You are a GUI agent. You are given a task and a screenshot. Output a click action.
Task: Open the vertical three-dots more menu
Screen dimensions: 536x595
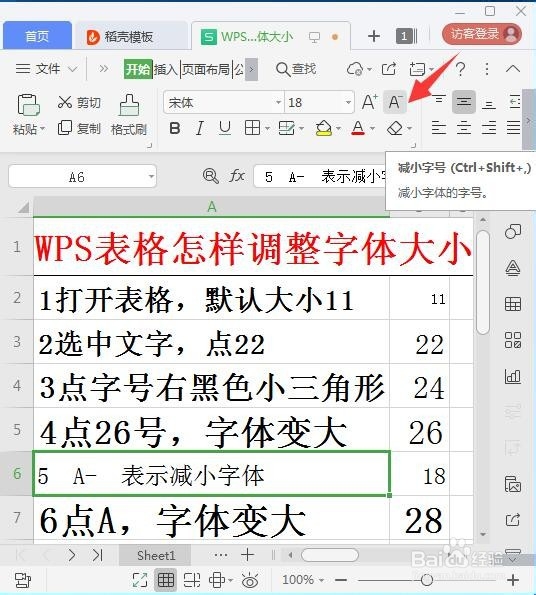pyautogui.click(x=487, y=69)
